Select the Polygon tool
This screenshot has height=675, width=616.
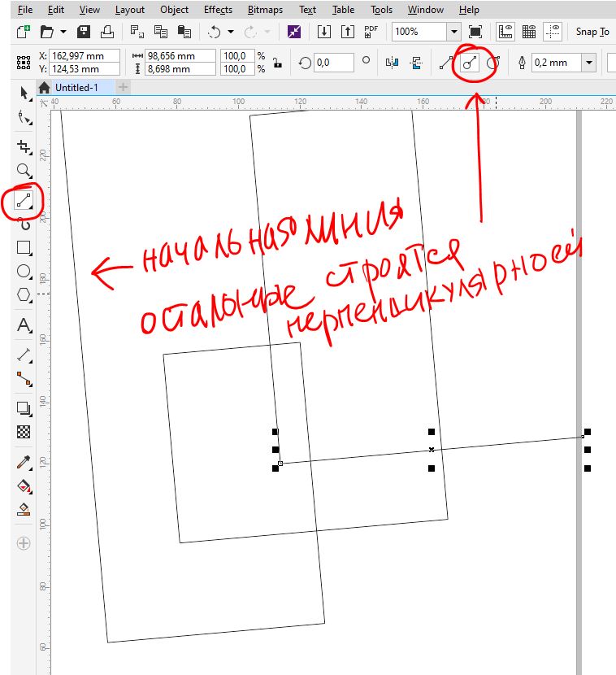click(x=24, y=295)
